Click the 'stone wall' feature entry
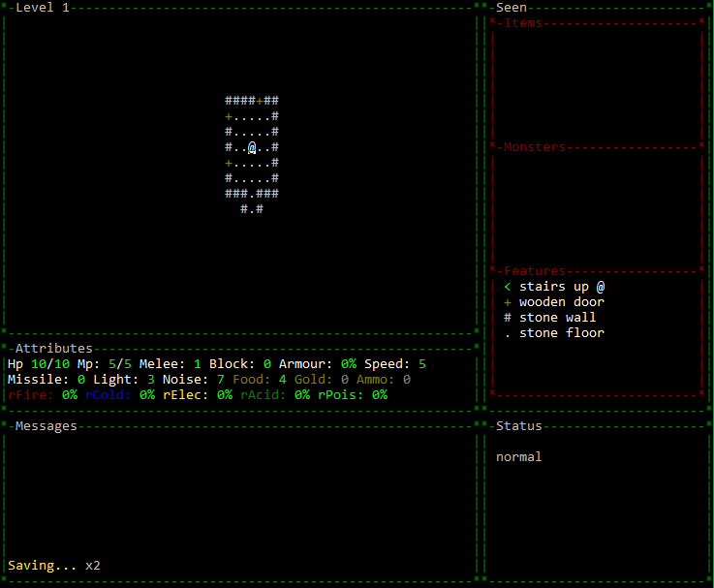Image resolution: width=714 pixels, height=588 pixels. (557, 318)
